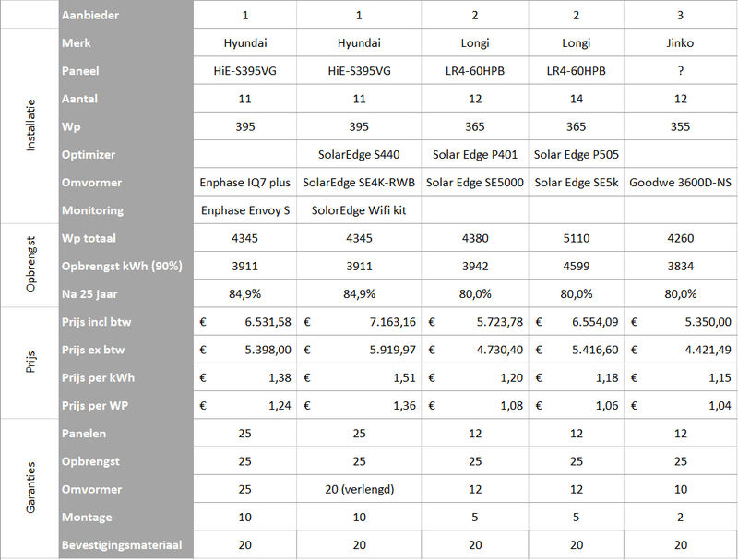
Task: Click the price cell '6.531,58'
Action: point(244,322)
